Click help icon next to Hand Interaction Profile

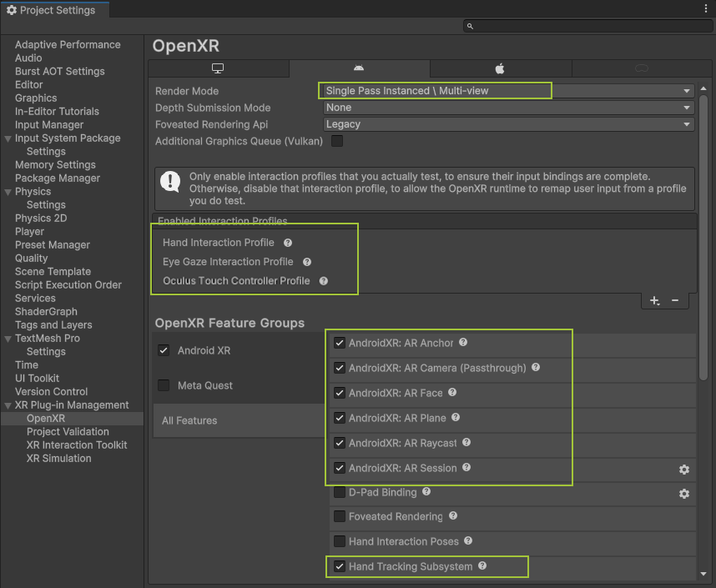tap(288, 243)
